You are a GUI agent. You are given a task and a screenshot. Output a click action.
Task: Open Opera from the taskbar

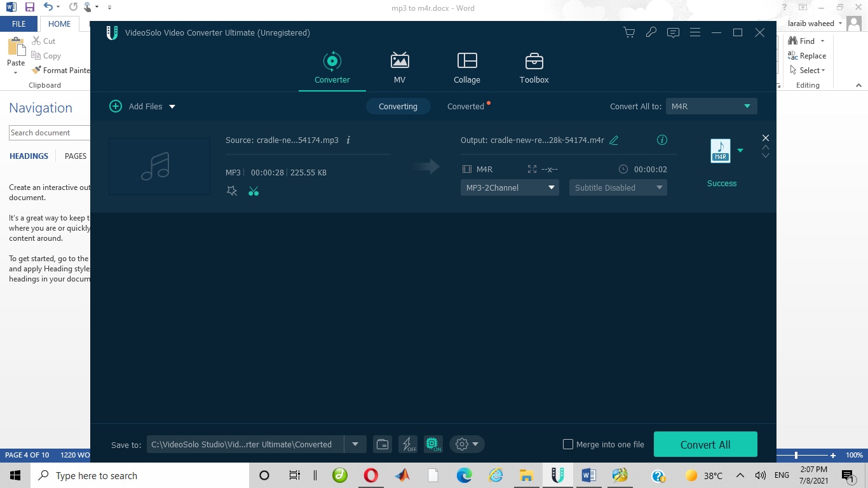point(371,475)
